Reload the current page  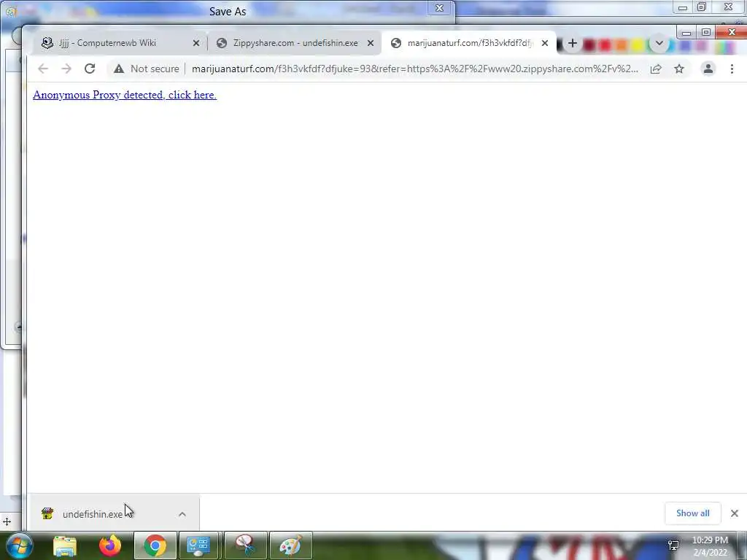pyautogui.click(x=90, y=69)
